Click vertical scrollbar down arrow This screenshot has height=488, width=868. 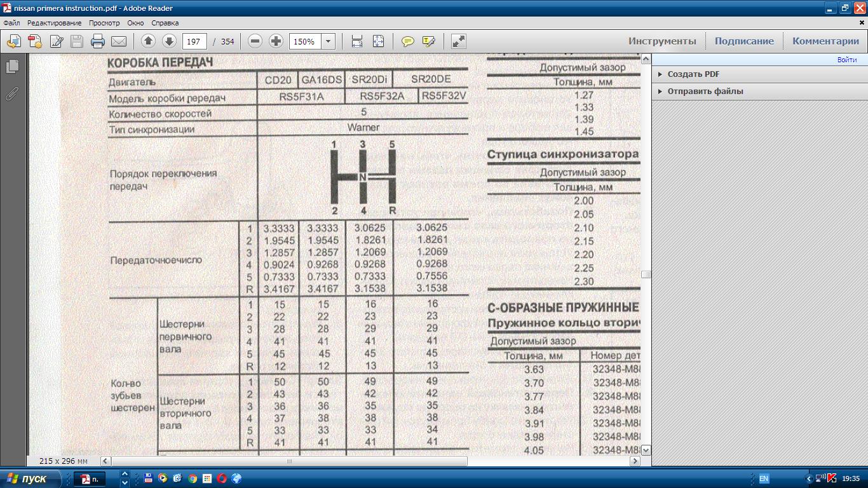point(646,450)
